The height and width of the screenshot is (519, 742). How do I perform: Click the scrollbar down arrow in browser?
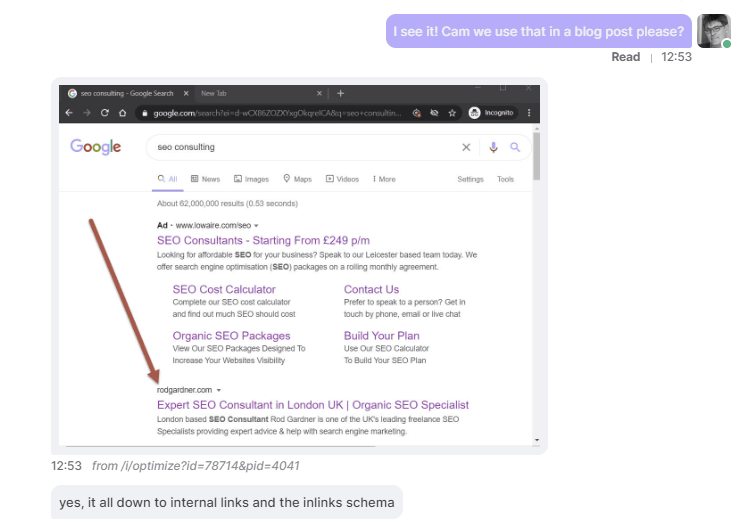[x=537, y=440]
